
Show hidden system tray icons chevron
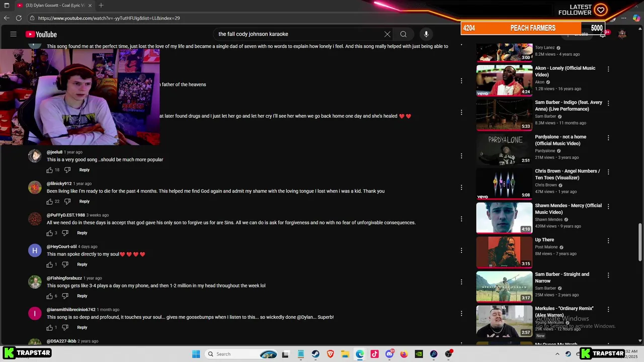coord(557,354)
